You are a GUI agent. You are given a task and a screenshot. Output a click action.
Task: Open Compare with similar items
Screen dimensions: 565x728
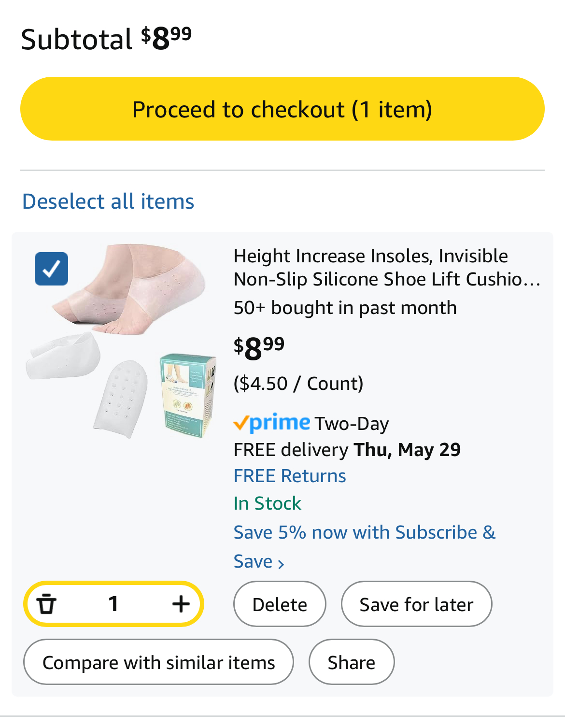coord(158,662)
